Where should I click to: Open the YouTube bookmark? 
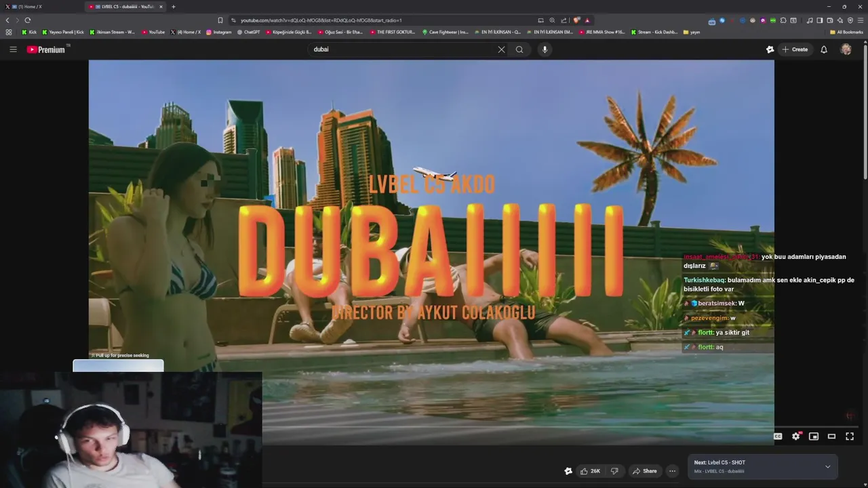(x=153, y=32)
